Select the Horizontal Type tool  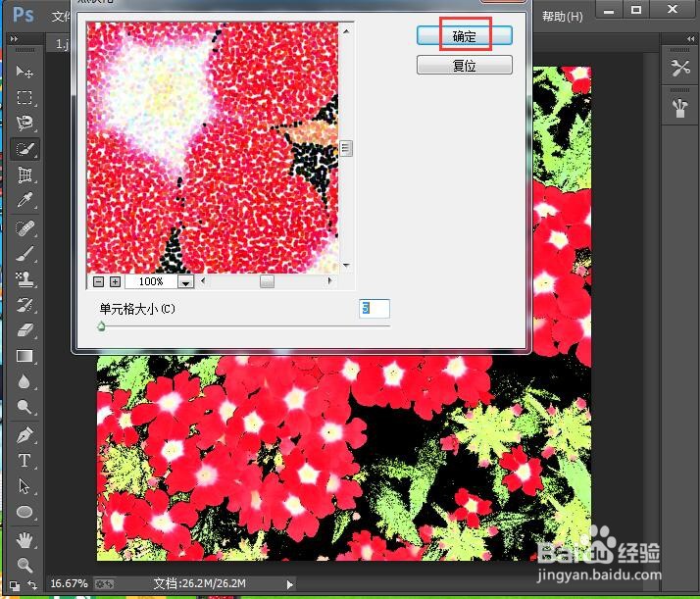coord(25,460)
